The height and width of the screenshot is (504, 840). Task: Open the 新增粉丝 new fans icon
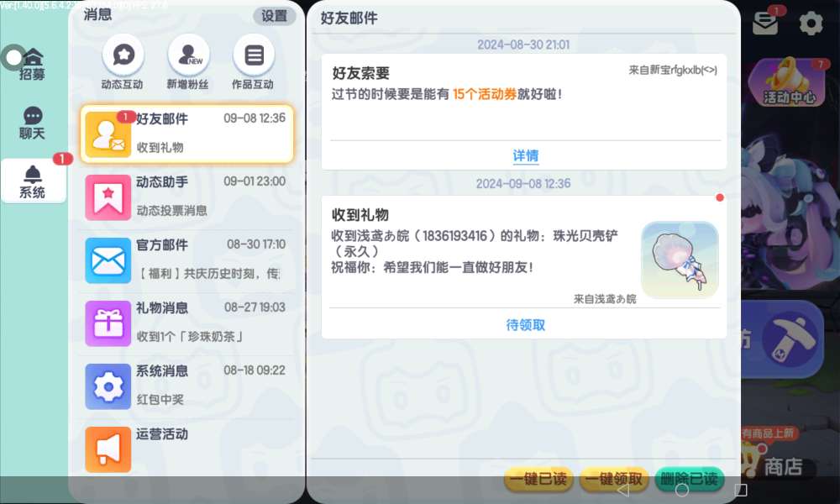tap(188, 55)
